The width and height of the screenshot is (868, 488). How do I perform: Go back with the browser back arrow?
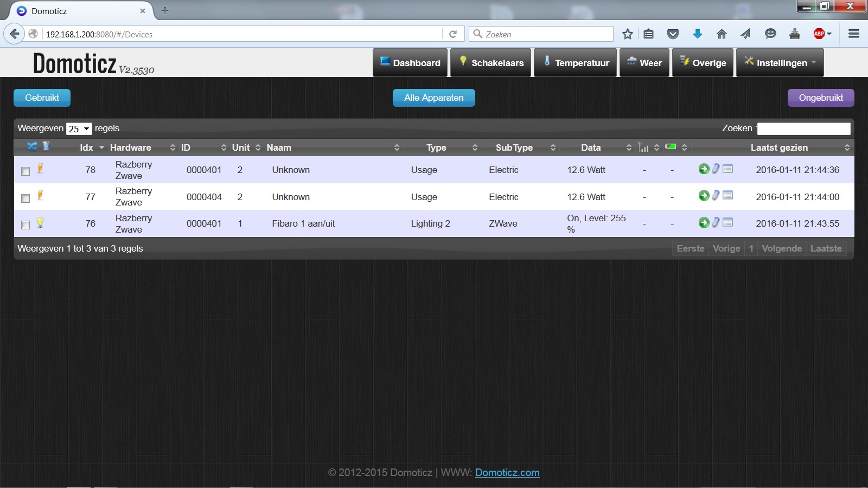[x=15, y=34]
